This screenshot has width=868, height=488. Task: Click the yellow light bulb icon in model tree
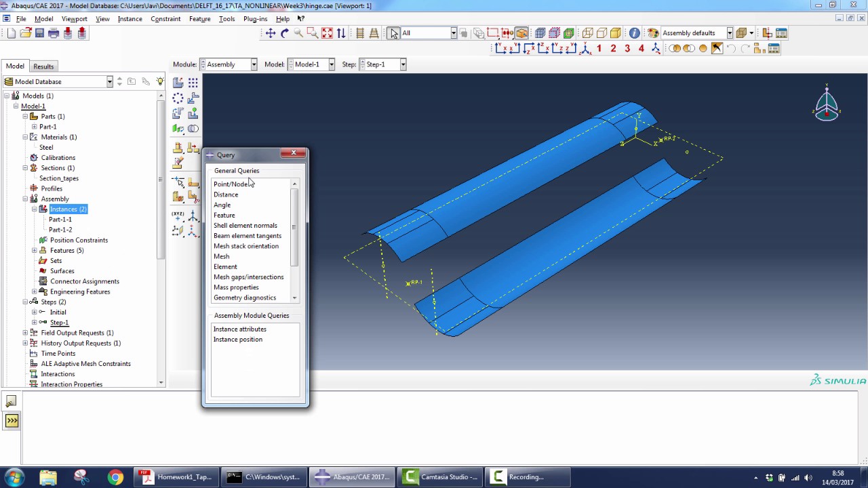click(x=160, y=81)
